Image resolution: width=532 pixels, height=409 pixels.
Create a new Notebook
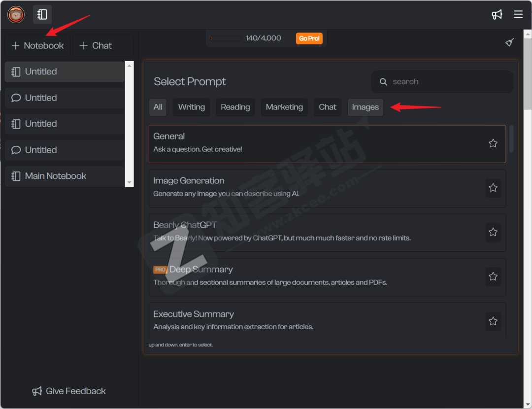tap(38, 45)
